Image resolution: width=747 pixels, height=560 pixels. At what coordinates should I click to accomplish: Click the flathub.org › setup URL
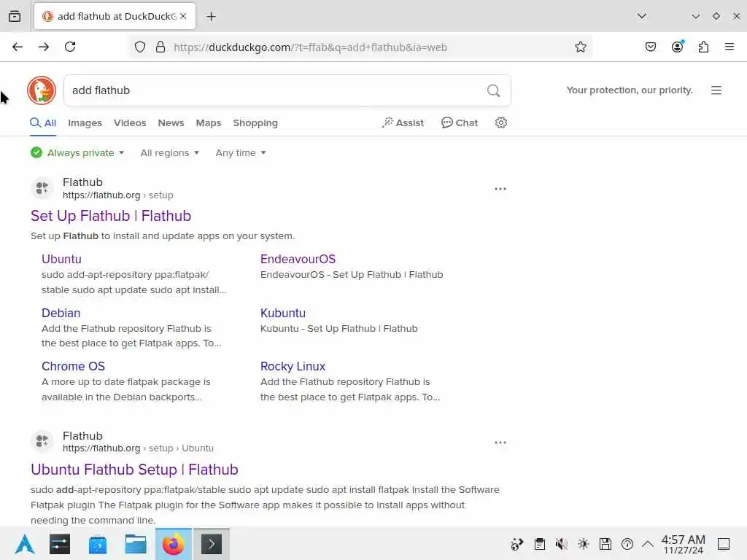[117, 195]
